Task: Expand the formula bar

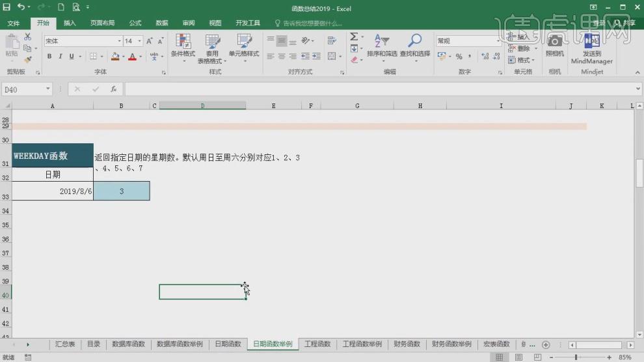Action: (637, 89)
